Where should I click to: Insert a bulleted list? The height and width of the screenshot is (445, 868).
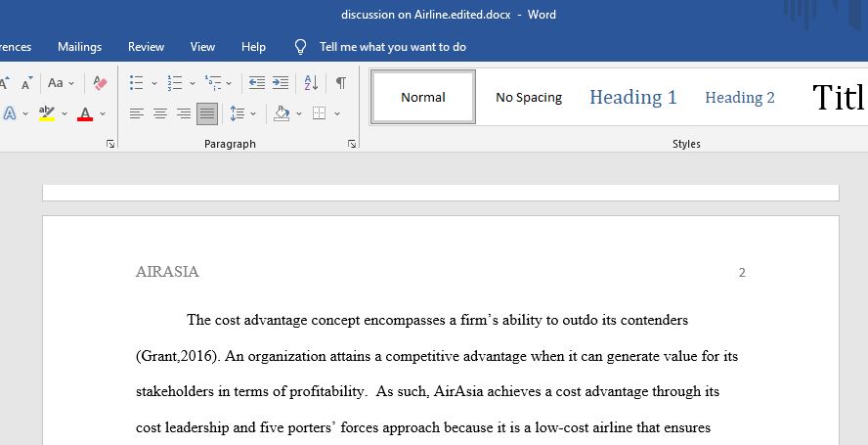point(137,83)
